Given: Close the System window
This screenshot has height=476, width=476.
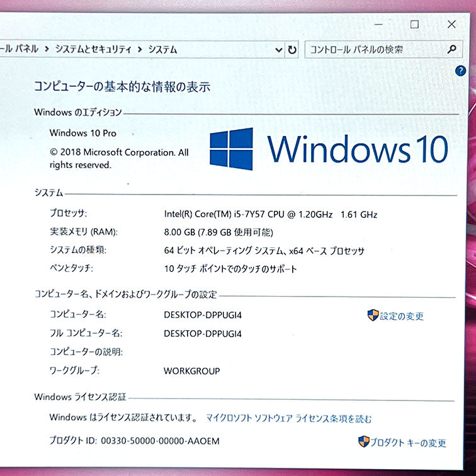Looking at the screenshot, I should click(x=451, y=25).
